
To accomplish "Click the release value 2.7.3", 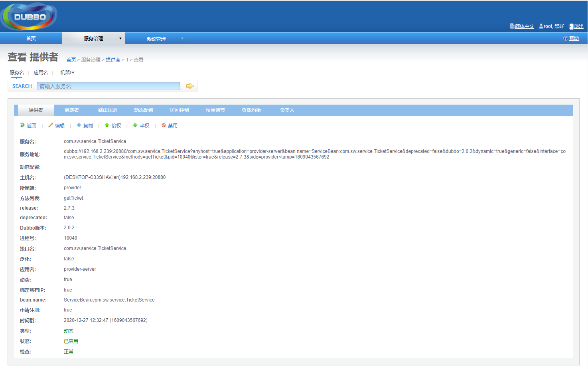I will (69, 208).
